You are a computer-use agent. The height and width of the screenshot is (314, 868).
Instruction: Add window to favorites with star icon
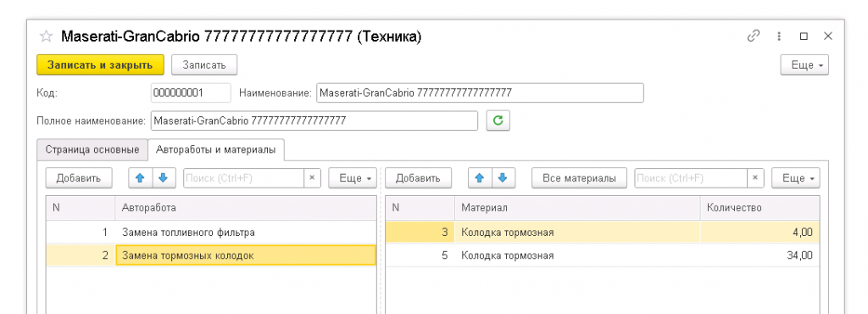pos(47,36)
